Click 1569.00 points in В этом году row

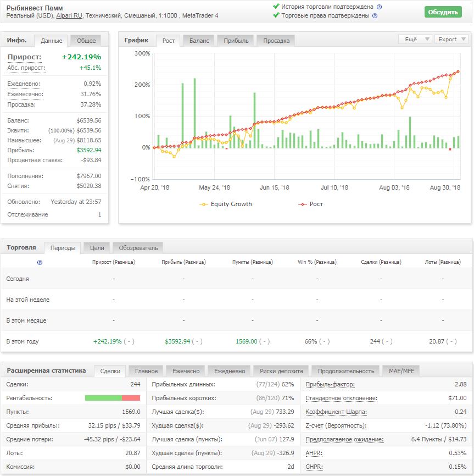(x=246, y=341)
